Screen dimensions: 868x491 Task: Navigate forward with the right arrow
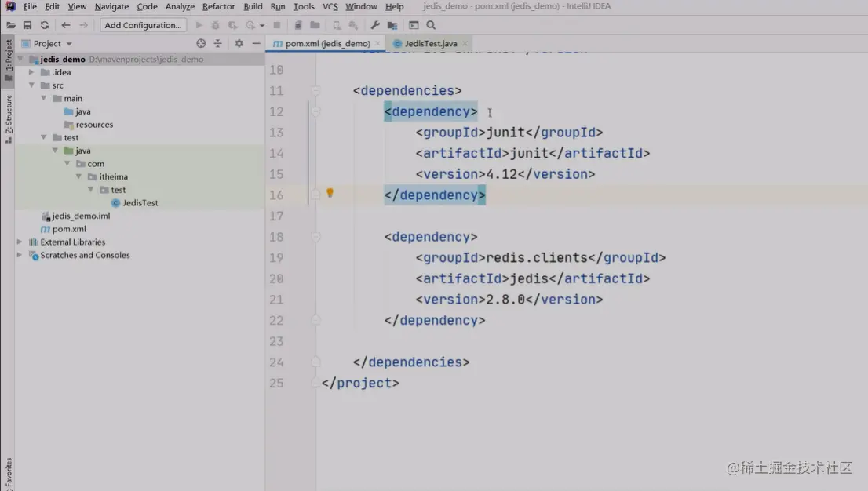pyautogui.click(x=84, y=25)
